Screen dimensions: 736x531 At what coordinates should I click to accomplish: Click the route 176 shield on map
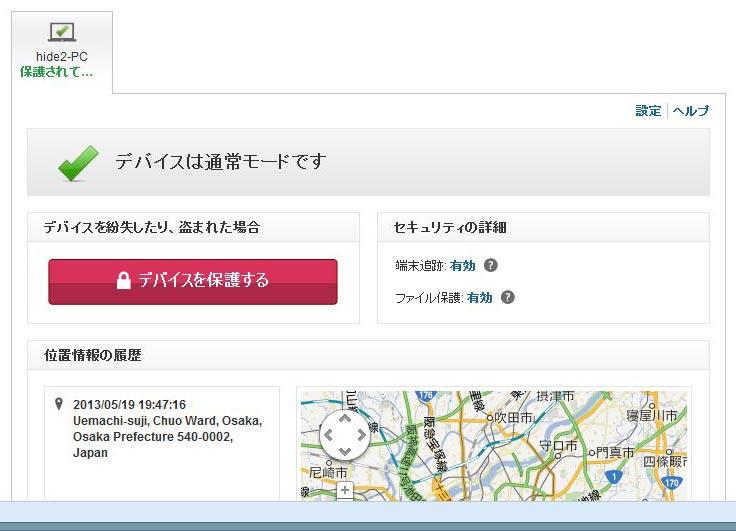pyautogui.click(x=426, y=395)
